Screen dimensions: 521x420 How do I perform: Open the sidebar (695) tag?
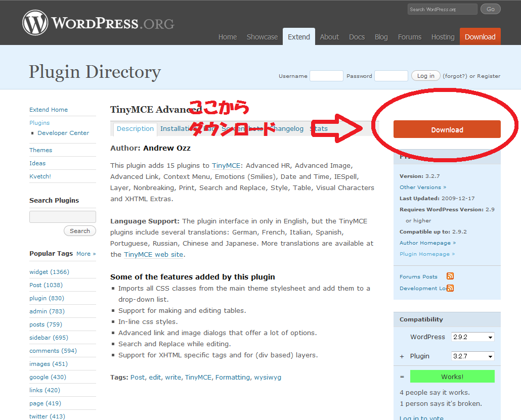(x=49, y=338)
